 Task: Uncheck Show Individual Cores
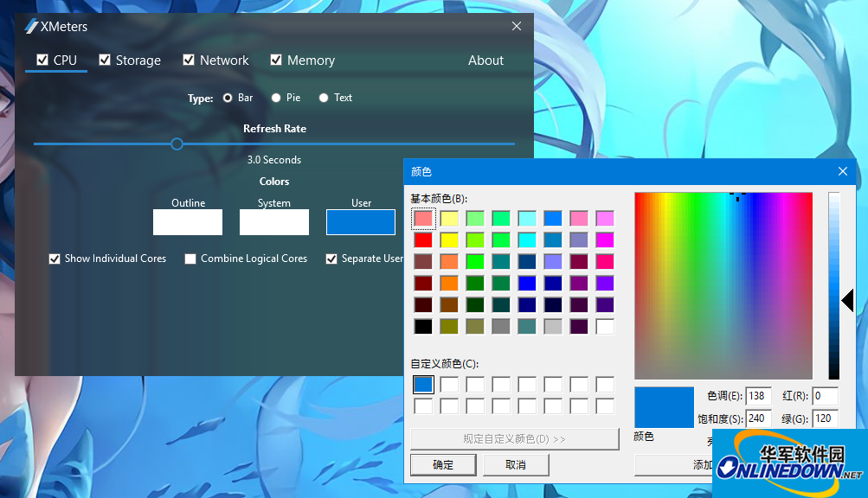55,259
